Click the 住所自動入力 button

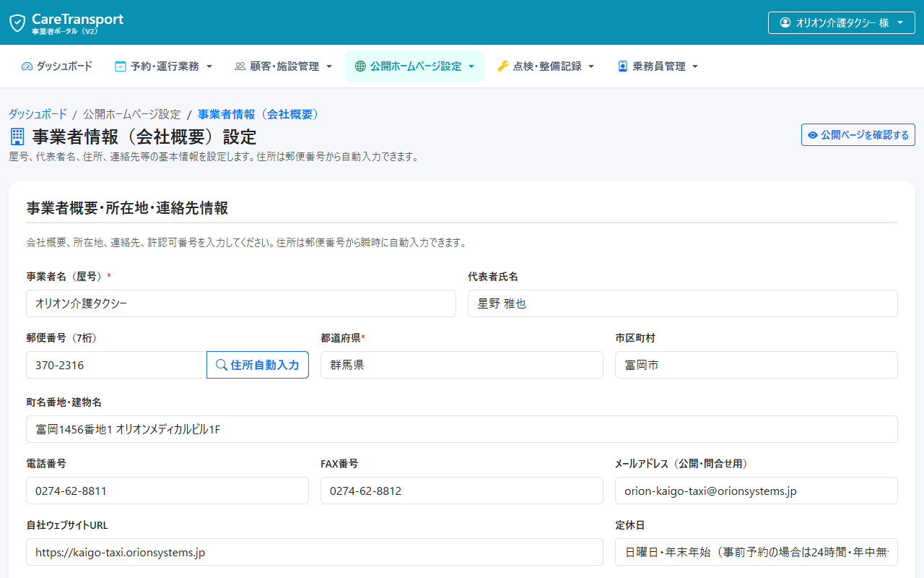(258, 365)
